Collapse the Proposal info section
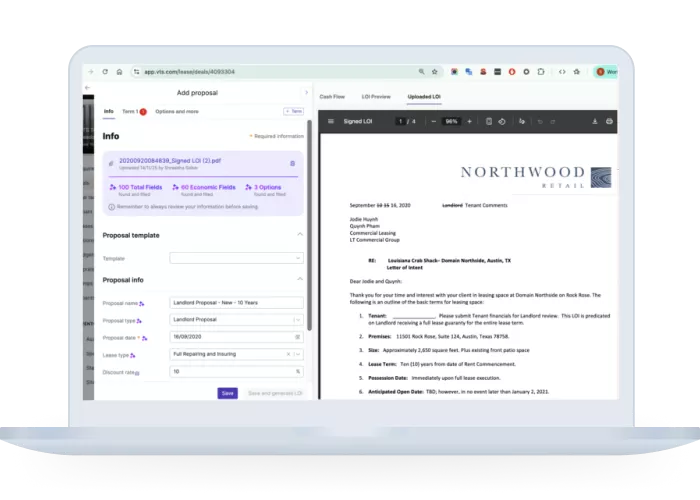Viewport: 700px width, 500px height. point(300,279)
